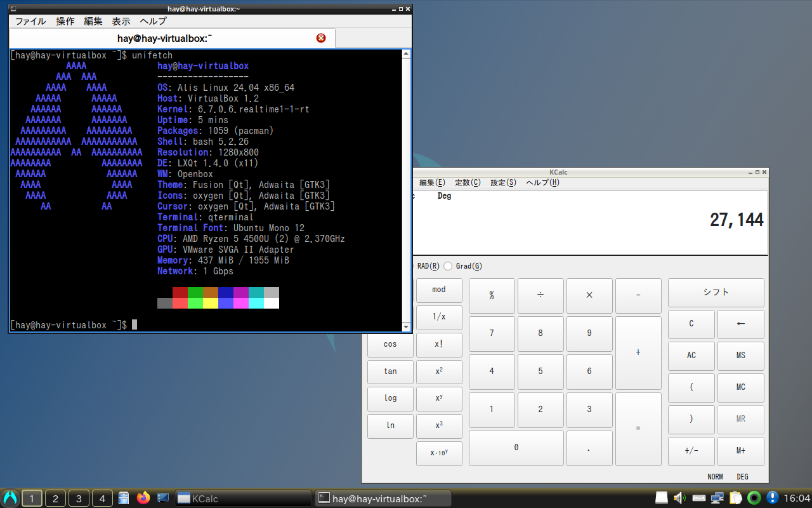
Task: Switch to desktop 2
Action: (x=55, y=498)
